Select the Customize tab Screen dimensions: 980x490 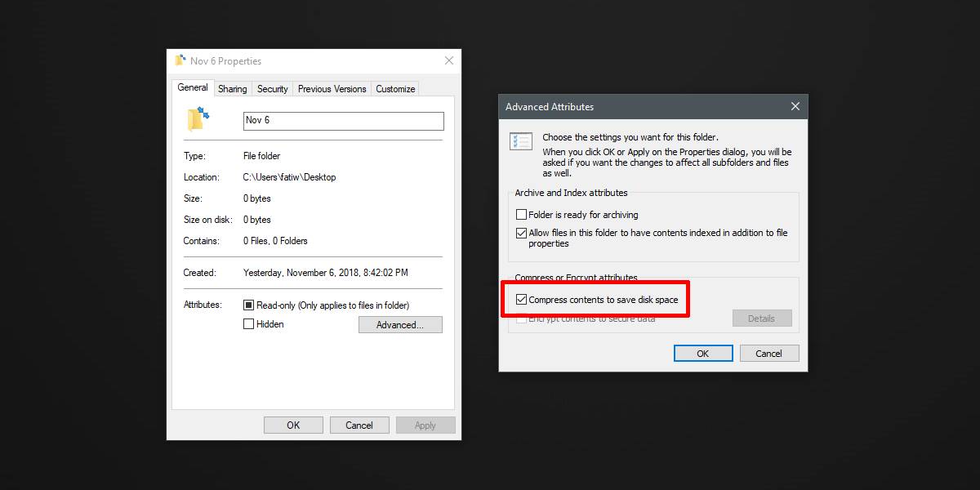(394, 88)
